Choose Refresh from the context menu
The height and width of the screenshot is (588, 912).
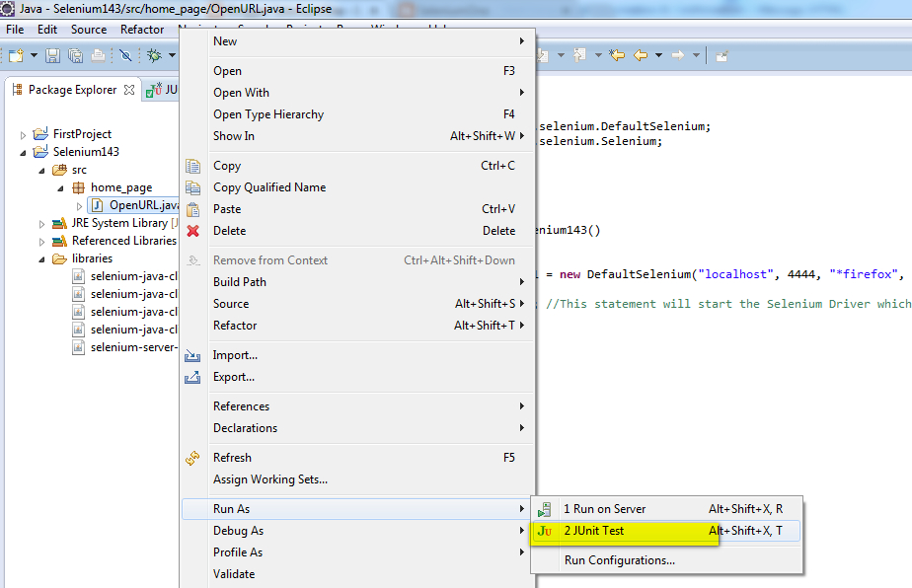(x=356, y=458)
